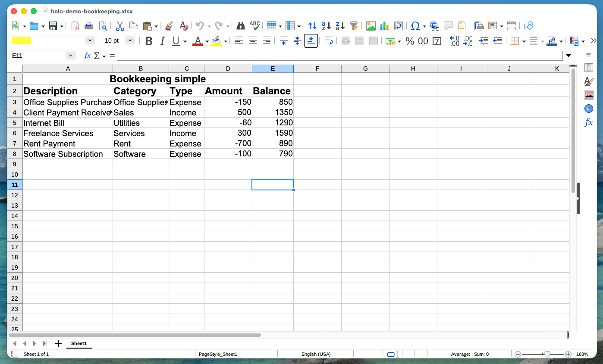Expand the Paste options dropdown arrow
The width and height of the screenshot is (603, 364).
[x=156, y=27]
